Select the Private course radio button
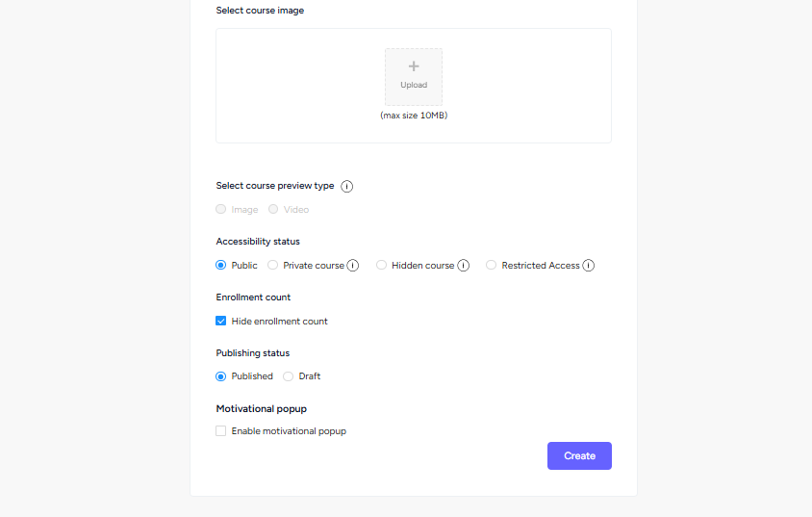 273,265
